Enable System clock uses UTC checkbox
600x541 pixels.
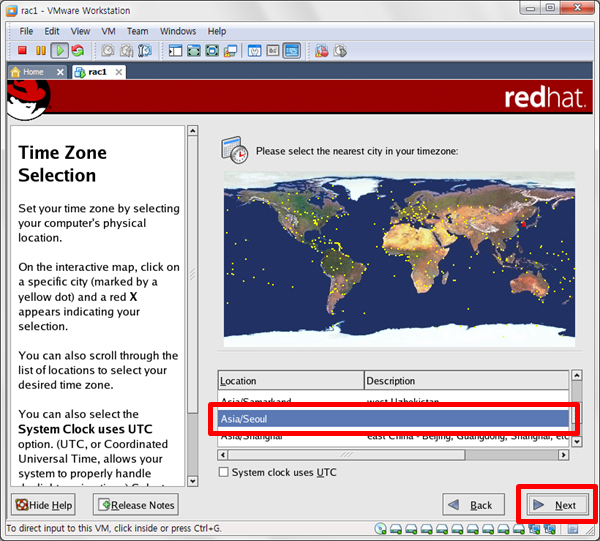[223, 472]
